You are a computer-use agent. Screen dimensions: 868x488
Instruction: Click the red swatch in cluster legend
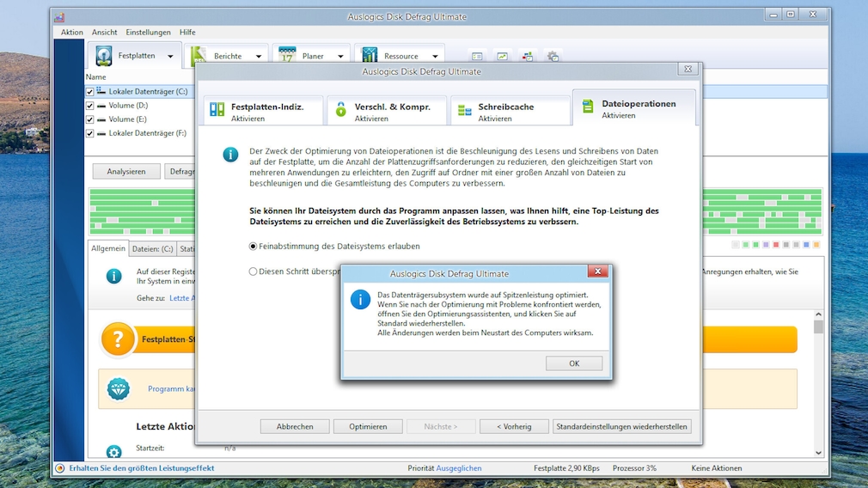click(775, 245)
